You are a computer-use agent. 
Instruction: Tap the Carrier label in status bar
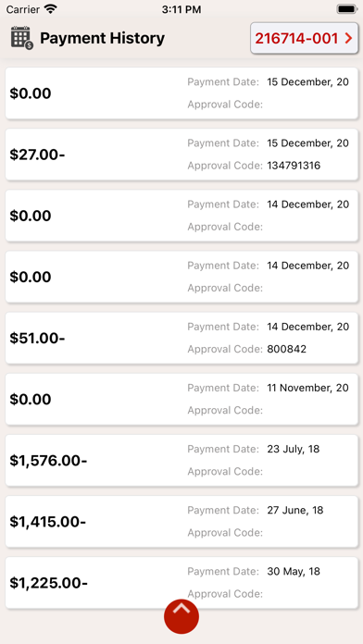point(22,9)
